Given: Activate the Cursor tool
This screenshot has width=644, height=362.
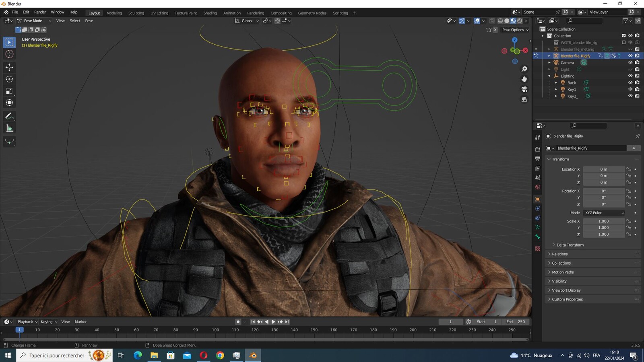Looking at the screenshot, I should (x=9, y=54).
